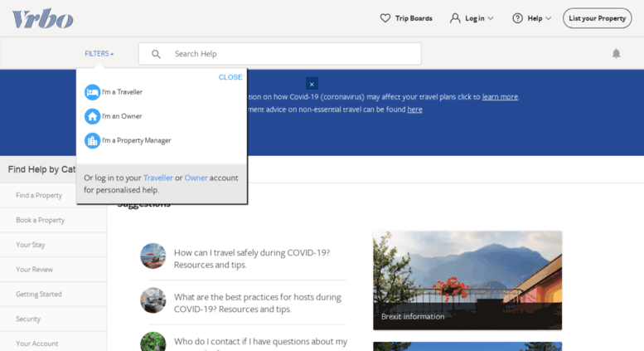This screenshot has height=351, width=644.
Task: Click the notification bell icon
Action: [616, 53]
